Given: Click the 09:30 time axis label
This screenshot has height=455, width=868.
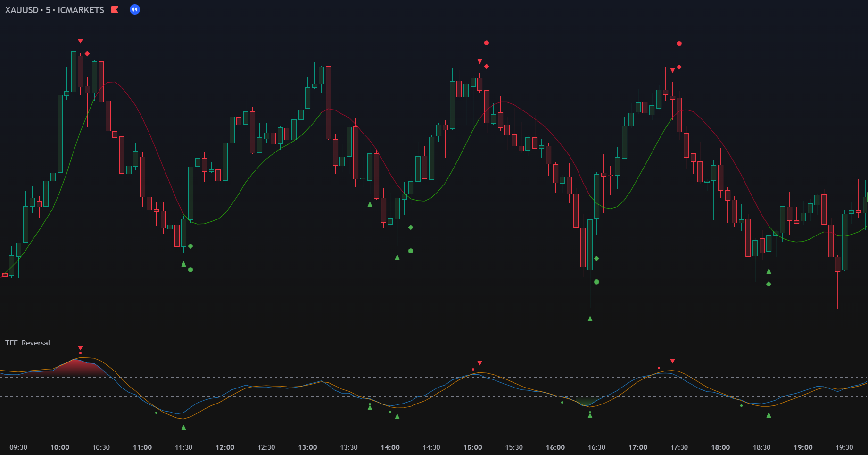Looking at the screenshot, I should click(x=18, y=447).
